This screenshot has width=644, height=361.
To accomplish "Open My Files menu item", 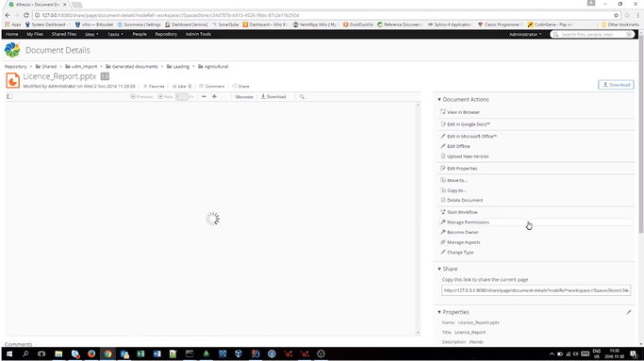I will [x=35, y=34].
